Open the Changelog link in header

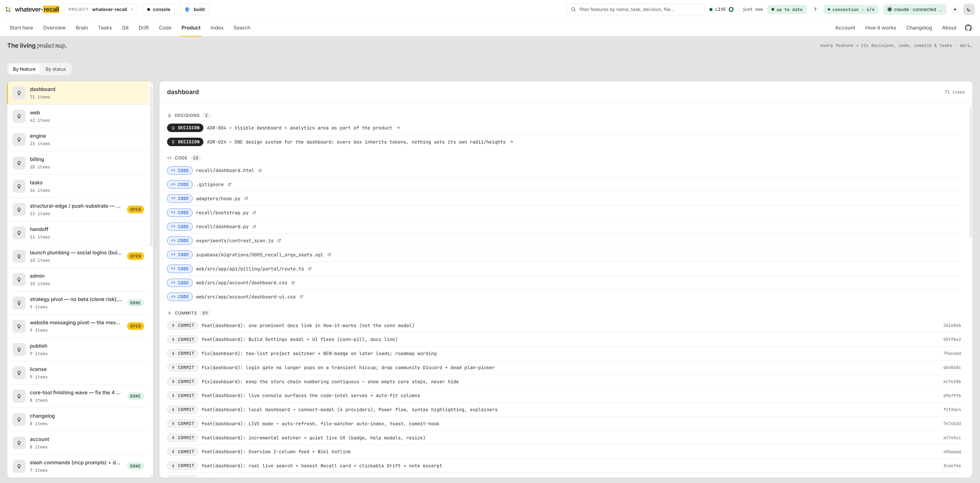[919, 28]
